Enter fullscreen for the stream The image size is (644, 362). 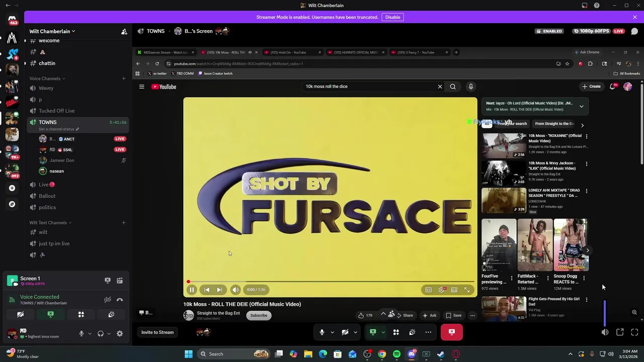click(634, 332)
